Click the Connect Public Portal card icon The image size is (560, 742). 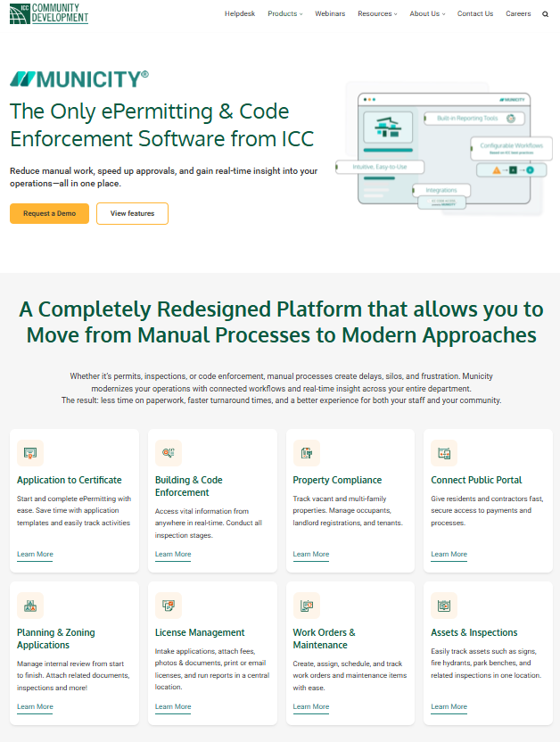(444, 453)
